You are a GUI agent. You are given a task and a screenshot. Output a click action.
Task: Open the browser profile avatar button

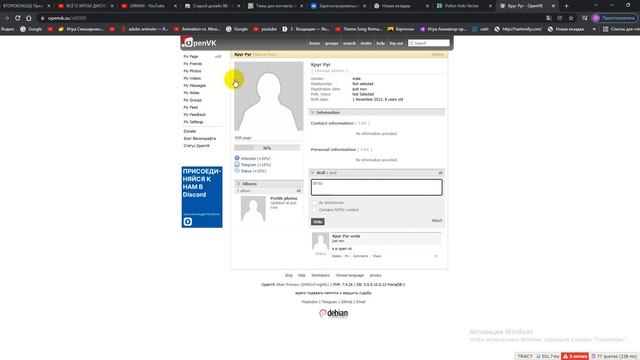pyautogui.click(x=596, y=18)
